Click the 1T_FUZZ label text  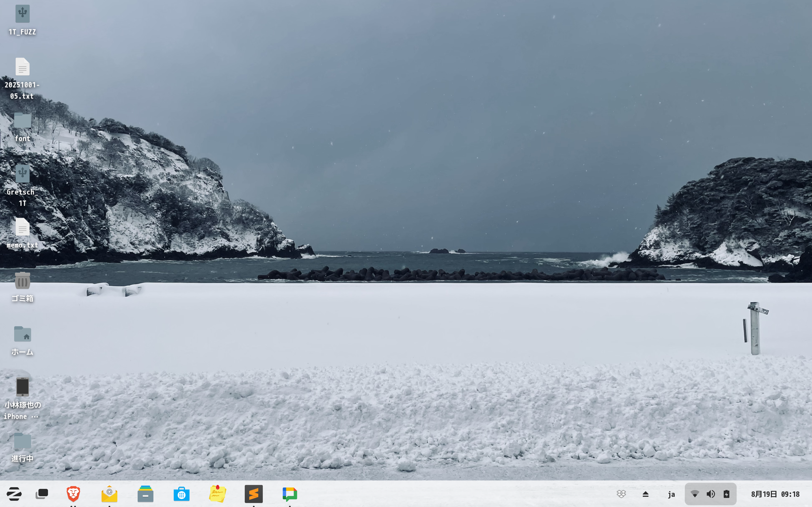[22, 32]
